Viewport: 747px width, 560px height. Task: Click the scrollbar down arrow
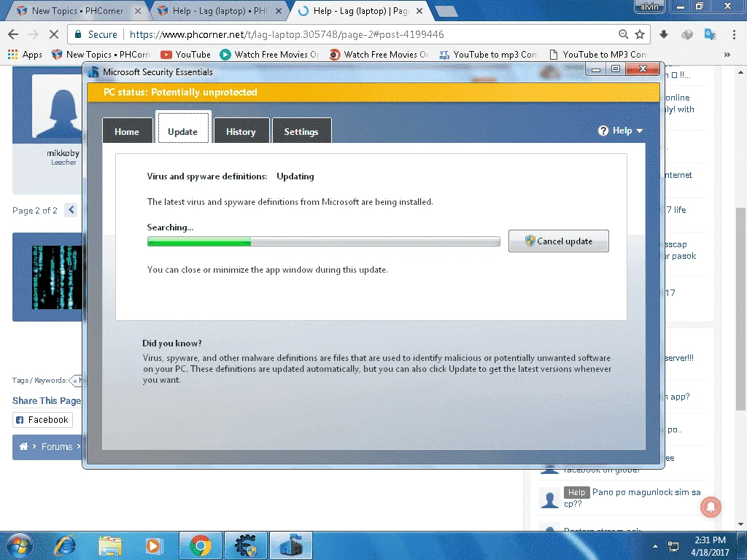(x=740, y=524)
